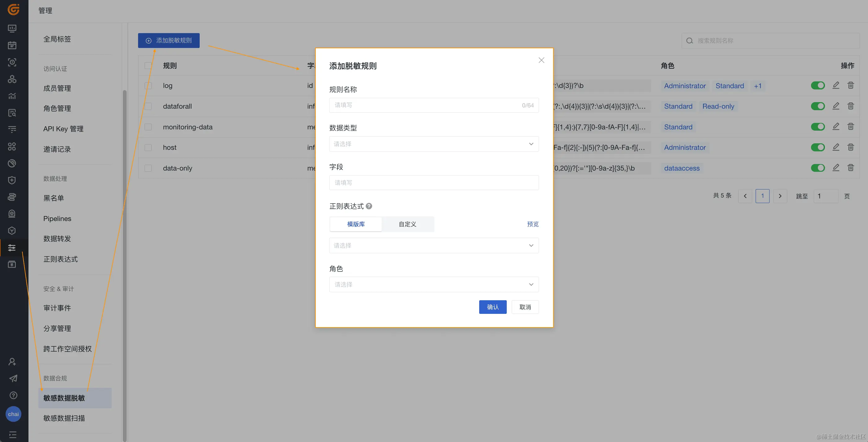This screenshot has height=442, width=868.
Task: Click the help question mark icon in sidebar
Action: point(13,395)
